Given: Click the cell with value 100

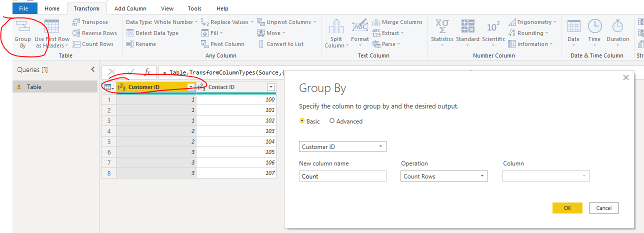Looking at the screenshot, I should (x=236, y=99).
